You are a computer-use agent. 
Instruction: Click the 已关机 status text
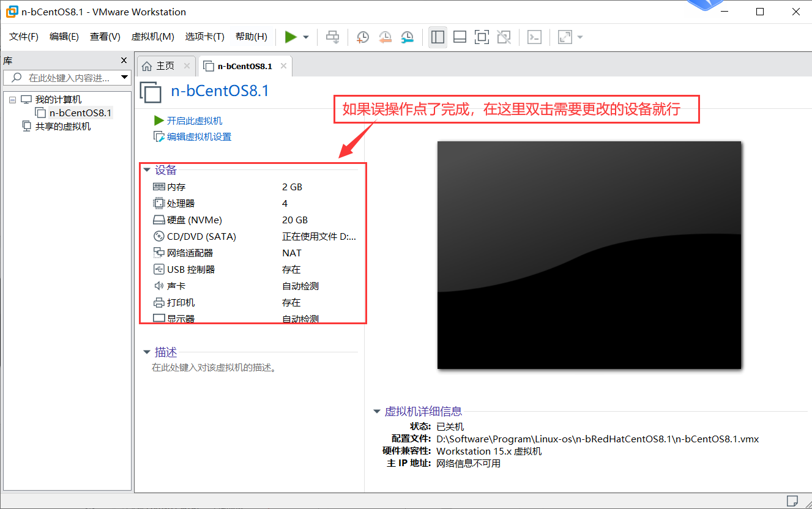coord(450,426)
